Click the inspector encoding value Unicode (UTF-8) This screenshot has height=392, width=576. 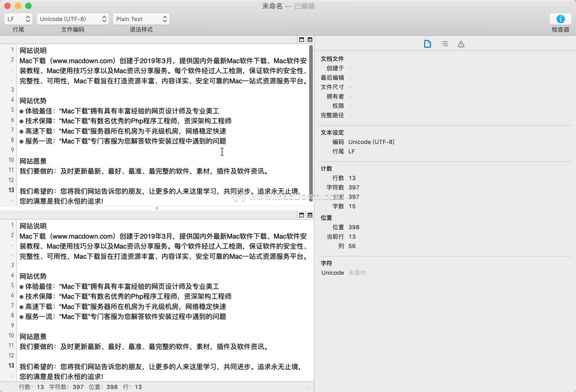click(371, 142)
